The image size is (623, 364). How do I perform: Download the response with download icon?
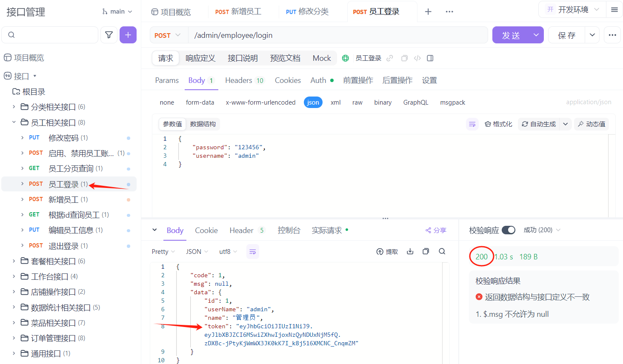410,251
